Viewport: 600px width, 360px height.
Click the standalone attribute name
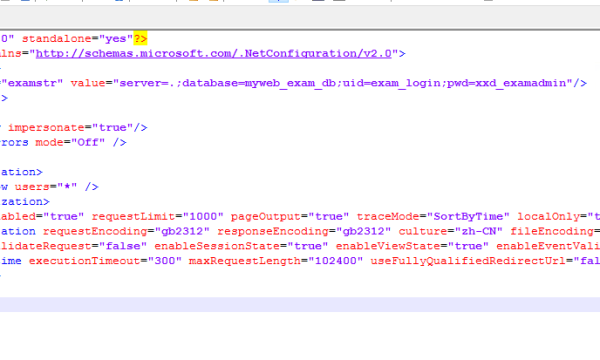pyautogui.click(x=57, y=39)
